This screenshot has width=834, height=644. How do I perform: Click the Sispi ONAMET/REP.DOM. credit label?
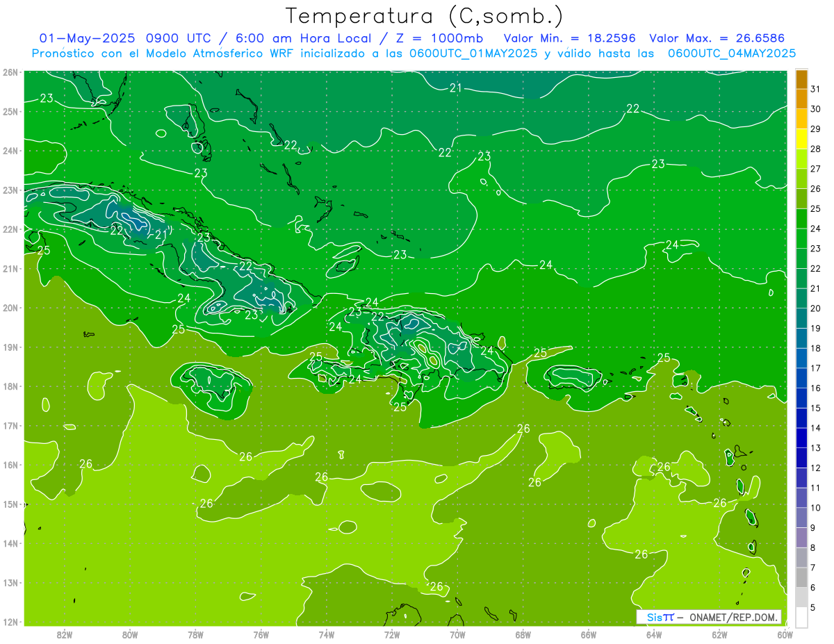pyautogui.click(x=708, y=617)
